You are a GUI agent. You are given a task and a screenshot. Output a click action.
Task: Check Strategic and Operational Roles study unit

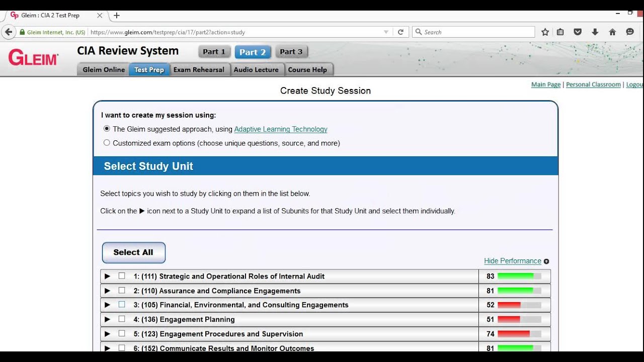(x=122, y=276)
